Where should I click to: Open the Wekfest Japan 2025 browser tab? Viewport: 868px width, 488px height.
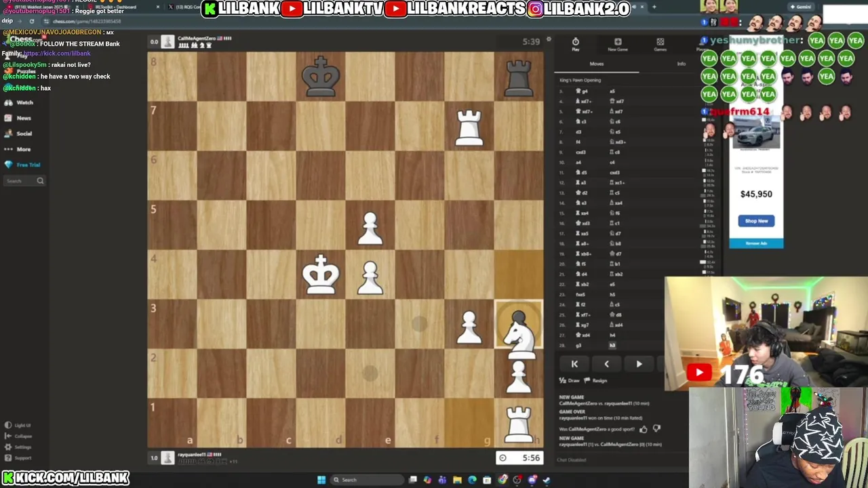tap(42, 7)
